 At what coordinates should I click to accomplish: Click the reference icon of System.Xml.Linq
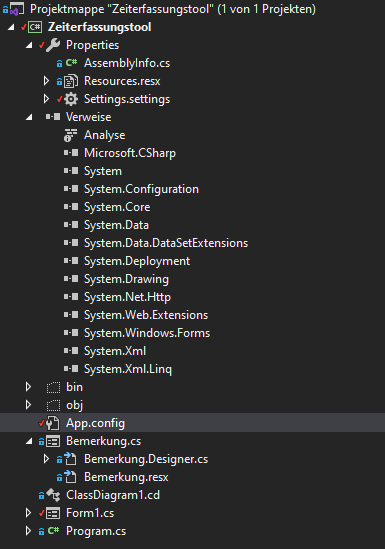pos(71,369)
